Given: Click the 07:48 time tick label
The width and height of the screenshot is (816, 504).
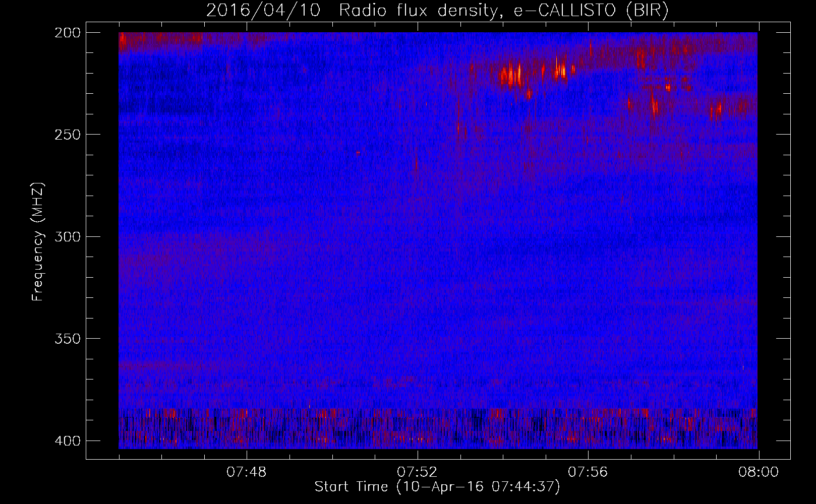Looking at the screenshot, I should [247, 472].
